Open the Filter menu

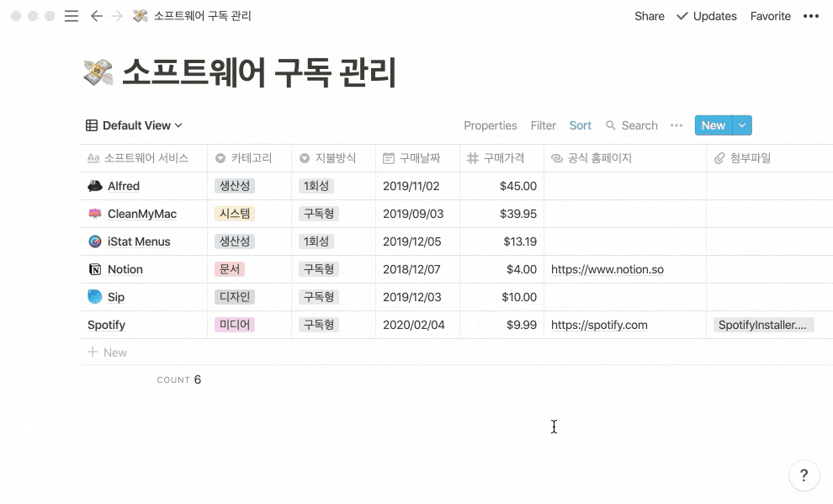(x=543, y=125)
